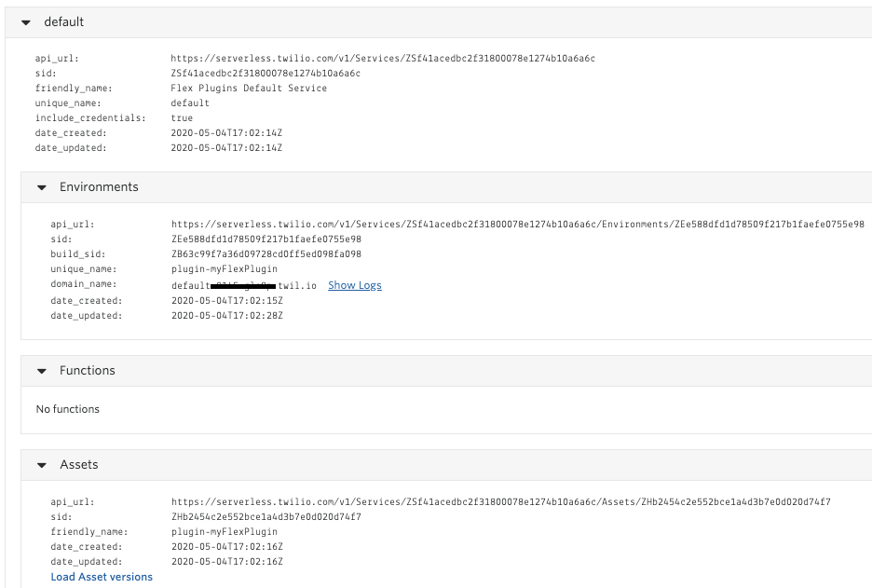Select the default service api_url value
The image size is (872, 588).
click(383, 59)
